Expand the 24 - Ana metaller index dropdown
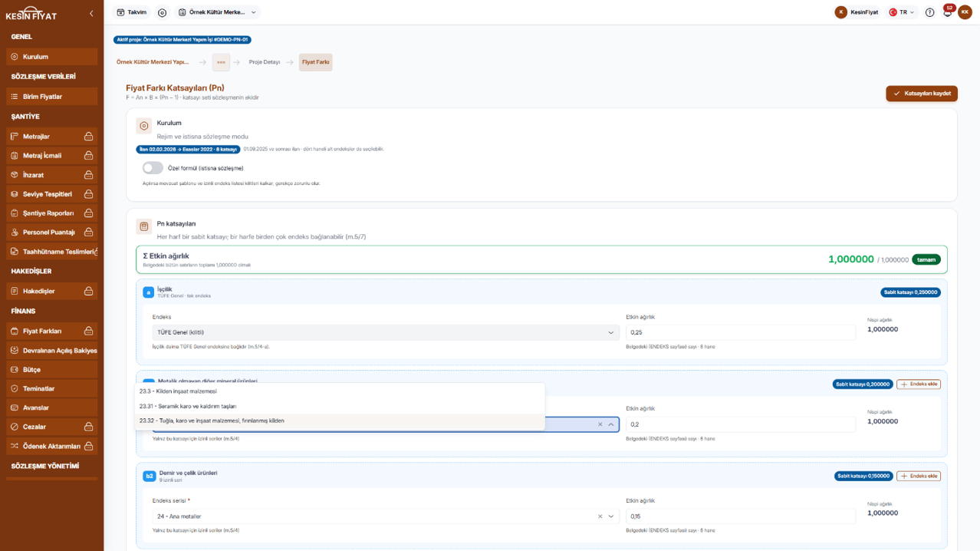Image resolution: width=980 pixels, height=551 pixels. click(611, 516)
